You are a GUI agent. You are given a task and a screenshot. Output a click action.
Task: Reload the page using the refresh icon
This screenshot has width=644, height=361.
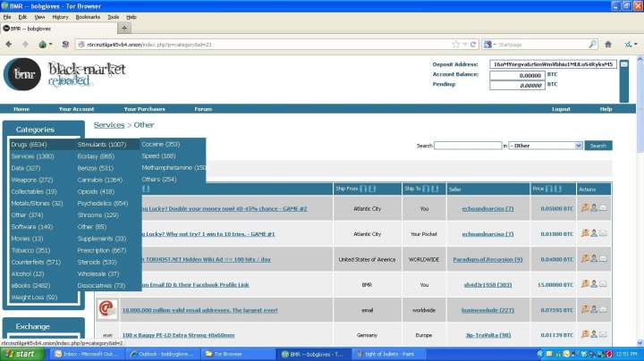(x=474, y=43)
